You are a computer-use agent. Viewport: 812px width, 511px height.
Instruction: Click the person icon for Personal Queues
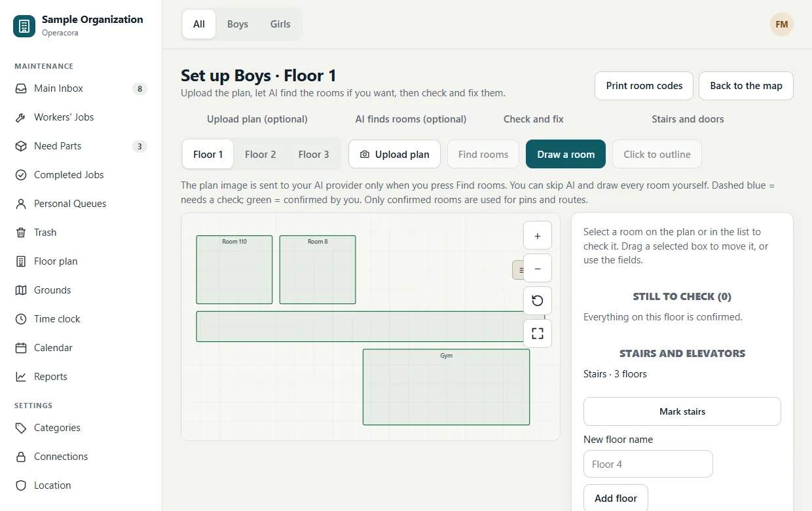click(21, 204)
